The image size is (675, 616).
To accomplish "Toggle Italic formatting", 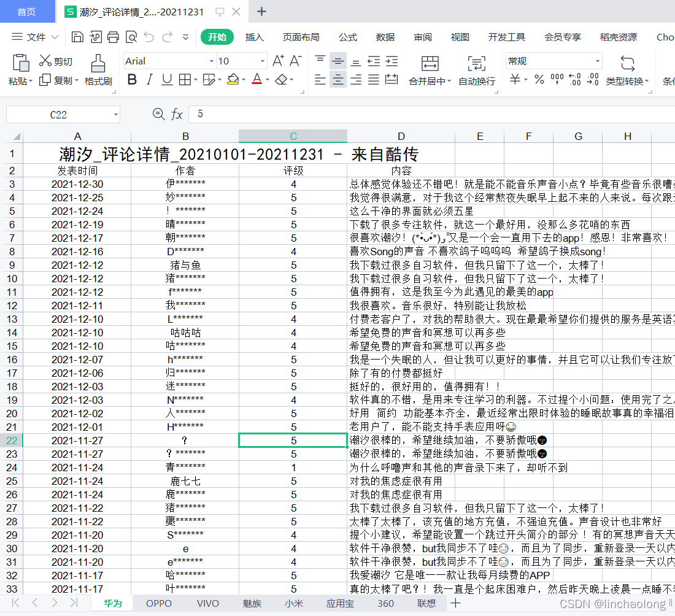I will click(x=149, y=80).
